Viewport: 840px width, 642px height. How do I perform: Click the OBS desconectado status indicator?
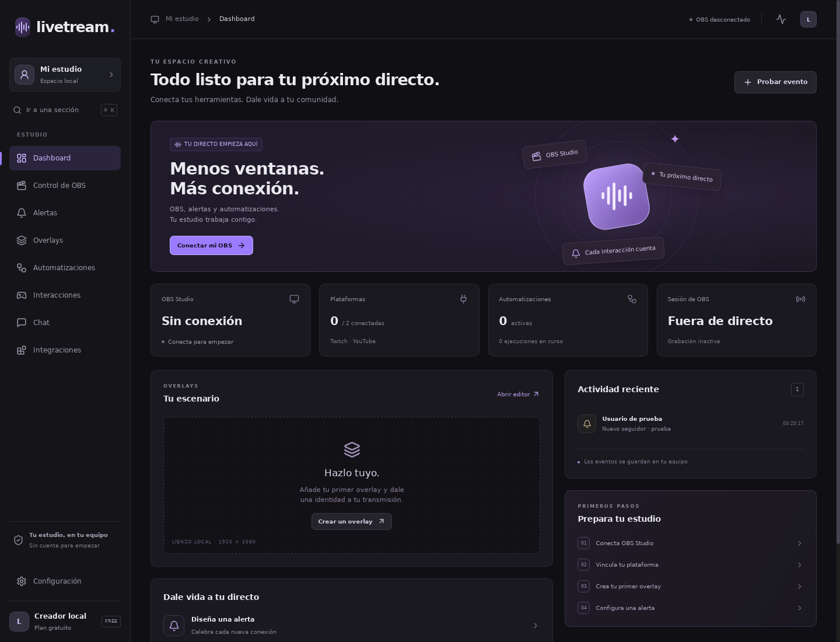point(720,20)
